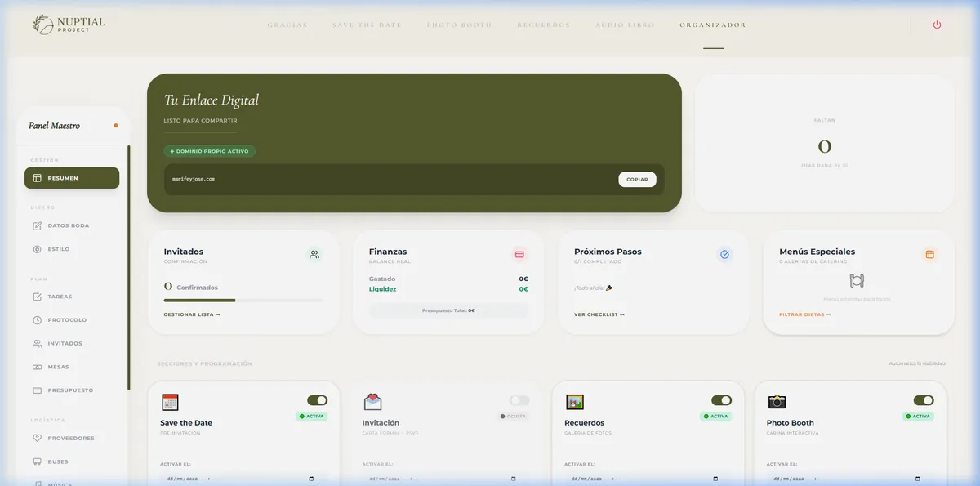The height and width of the screenshot is (486, 980).
Task: Follow the Gestionar Lista link
Action: [x=191, y=314]
